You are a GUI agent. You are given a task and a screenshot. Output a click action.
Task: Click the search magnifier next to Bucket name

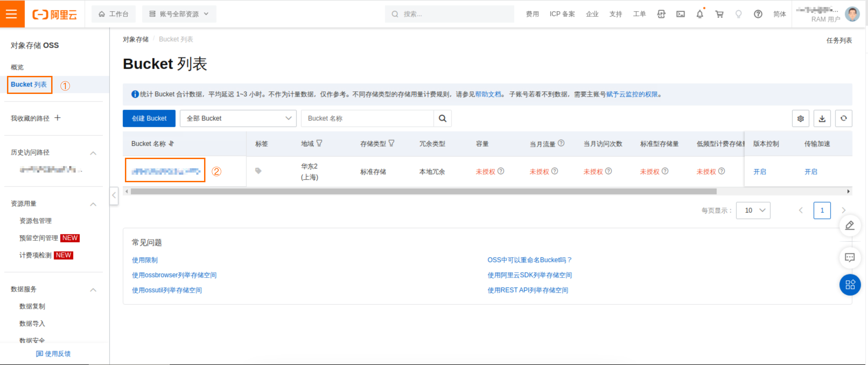(x=442, y=118)
